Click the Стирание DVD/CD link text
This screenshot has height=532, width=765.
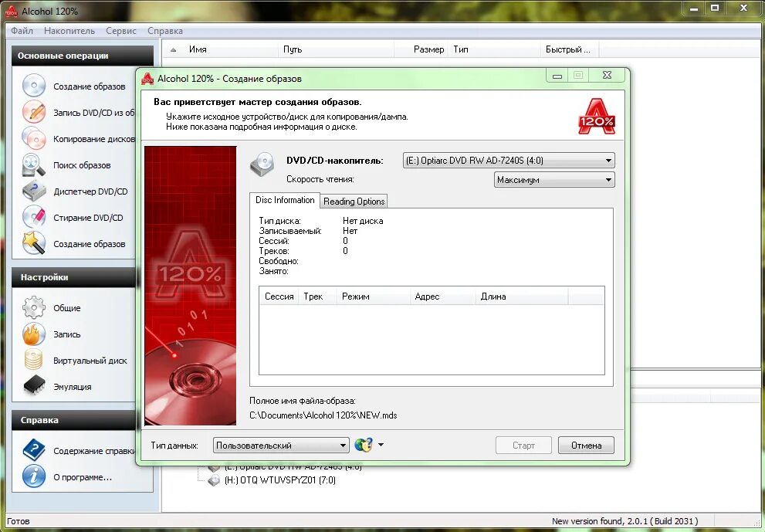88,218
